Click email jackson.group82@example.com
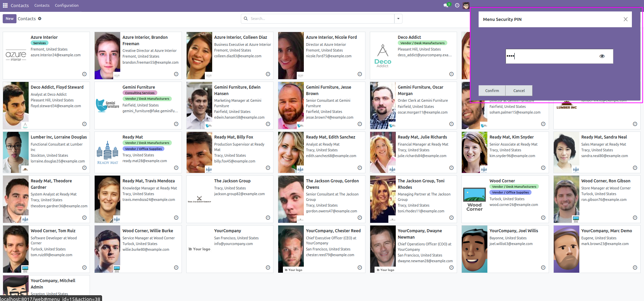Image resolution: width=644 pixels, height=301 pixels. 239,194
